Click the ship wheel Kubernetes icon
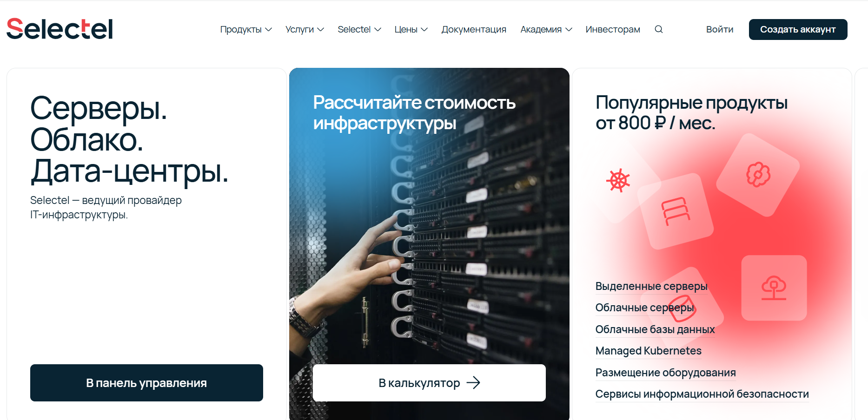Image resolution: width=868 pixels, height=420 pixels. [618, 180]
